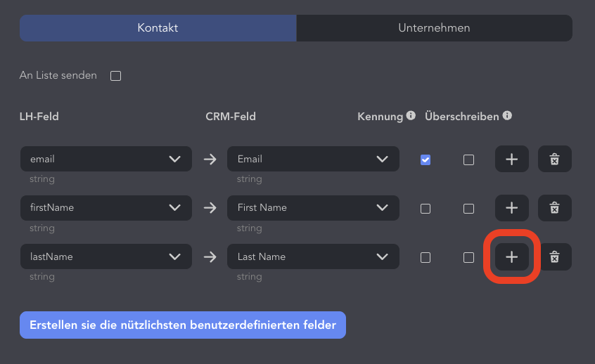
Task: Enable the An Liste senden checkbox
Action: (116, 76)
